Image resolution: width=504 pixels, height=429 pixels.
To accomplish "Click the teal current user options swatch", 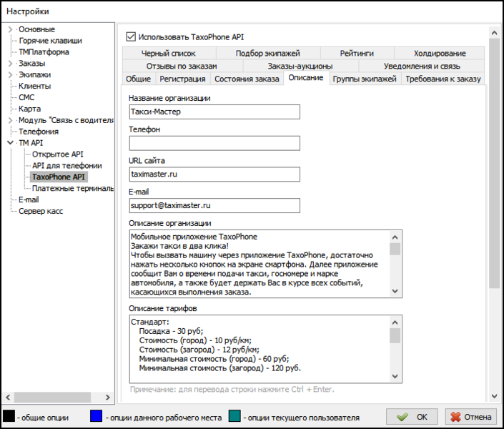I will pos(235,416).
